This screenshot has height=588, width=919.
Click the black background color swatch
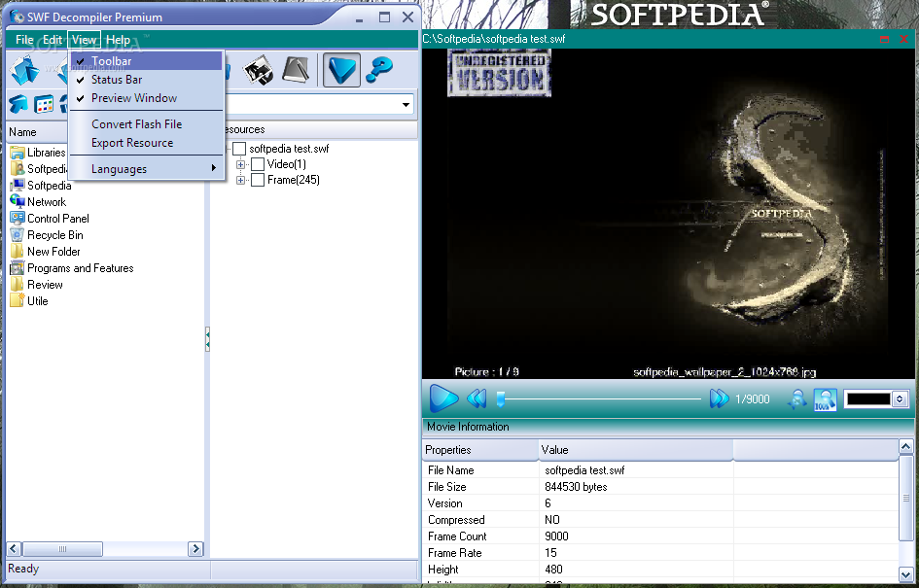point(868,399)
